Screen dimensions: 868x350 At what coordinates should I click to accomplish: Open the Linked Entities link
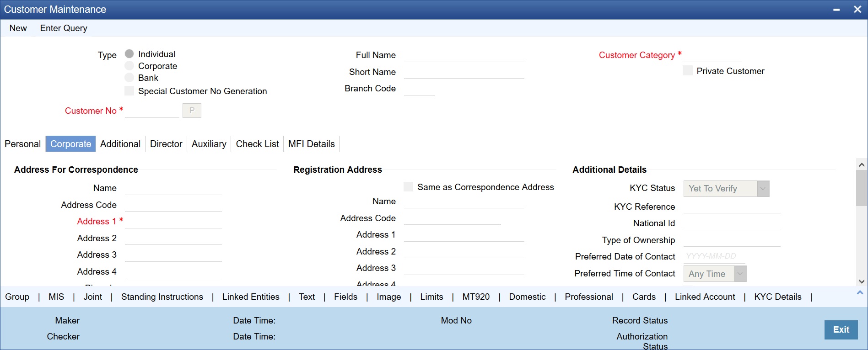pyautogui.click(x=251, y=297)
